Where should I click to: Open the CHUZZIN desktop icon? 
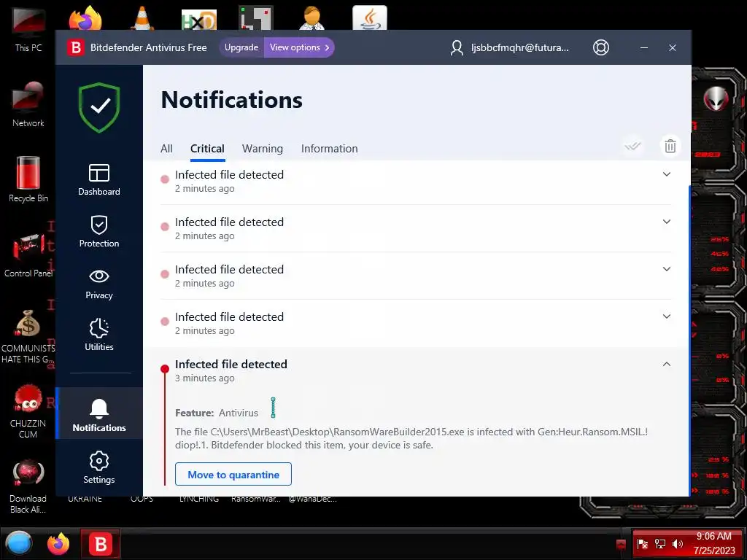tap(28, 411)
